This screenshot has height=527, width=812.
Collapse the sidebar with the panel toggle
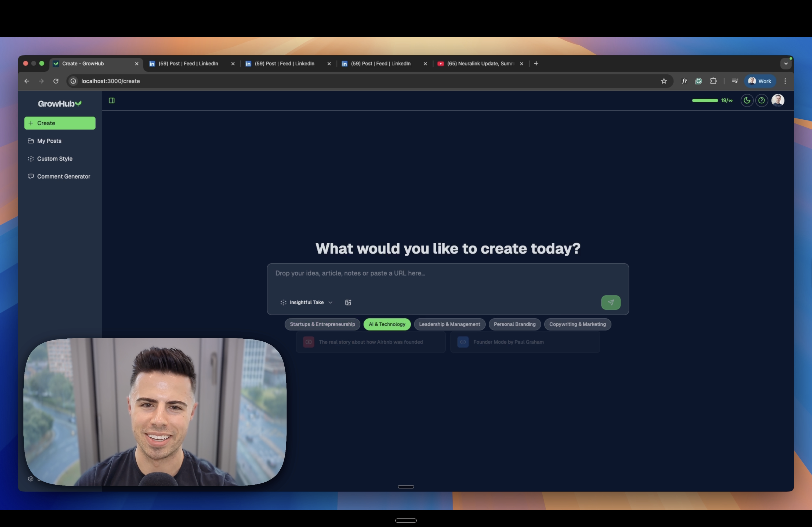112,100
